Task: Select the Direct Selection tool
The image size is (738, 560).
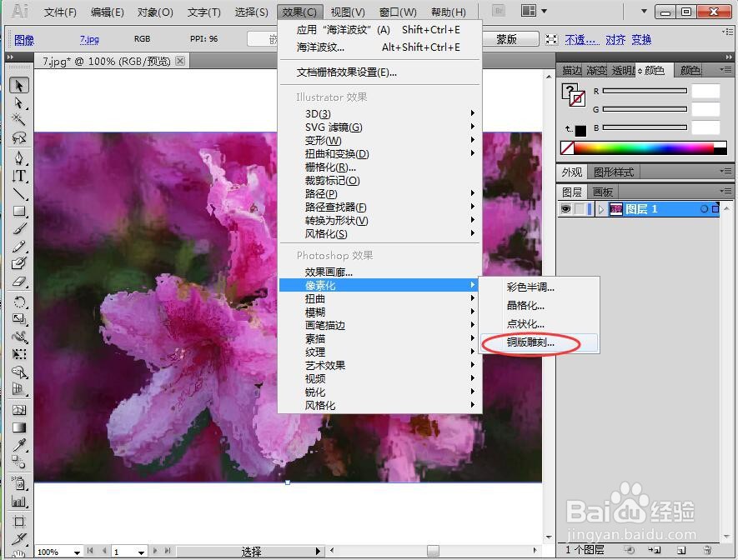Action: pos(19,103)
